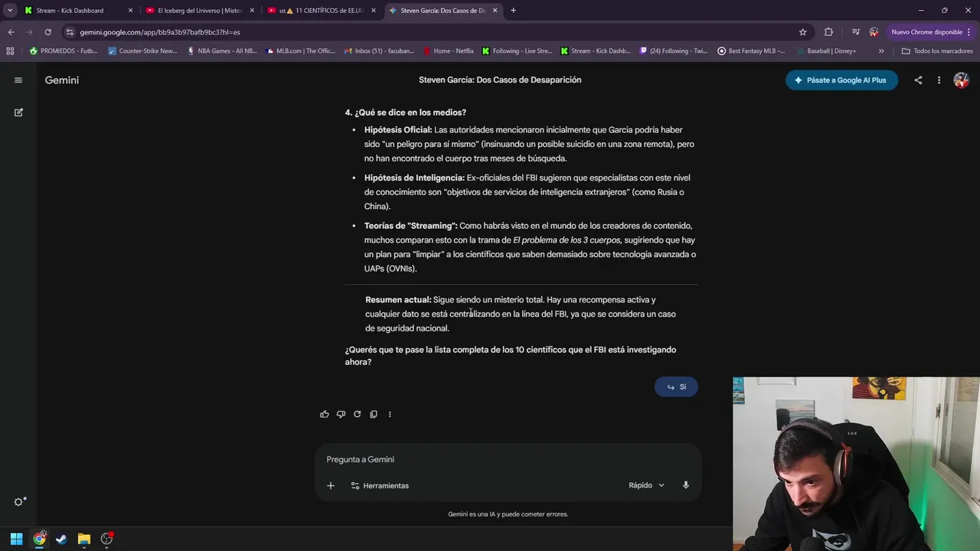
Task: Click the Hipótesis de Inteligencia heading
Action: pyautogui.click(x=414, y=178)
